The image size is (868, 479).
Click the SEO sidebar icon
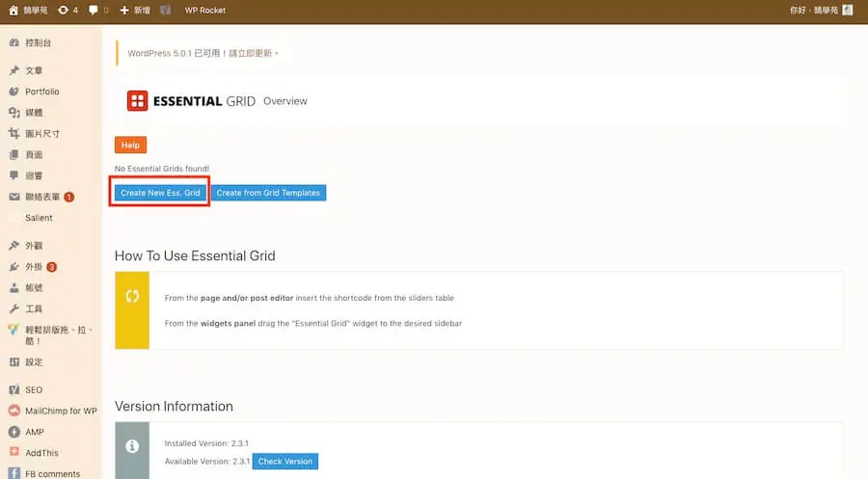[x=14, y=389]
